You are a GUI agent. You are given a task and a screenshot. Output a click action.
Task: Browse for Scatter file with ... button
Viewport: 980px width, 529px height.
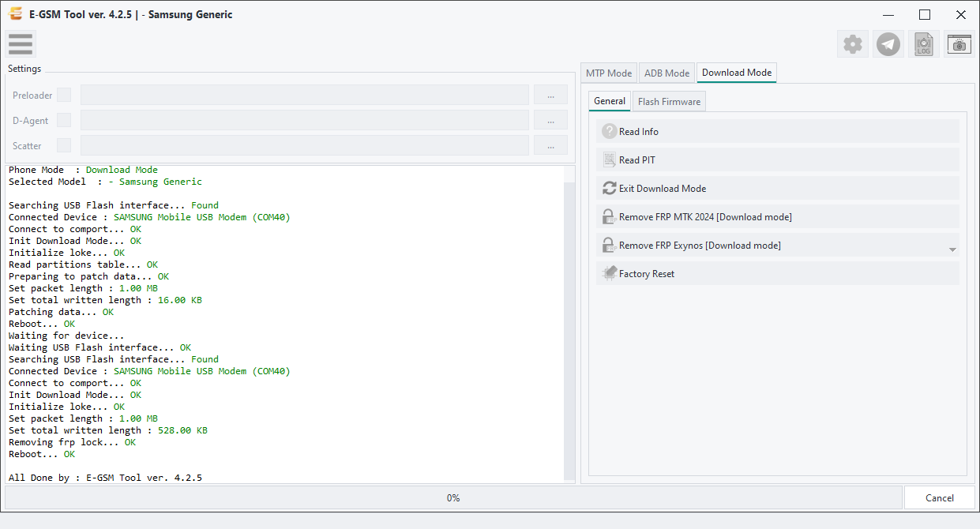[x=550, y=145]
